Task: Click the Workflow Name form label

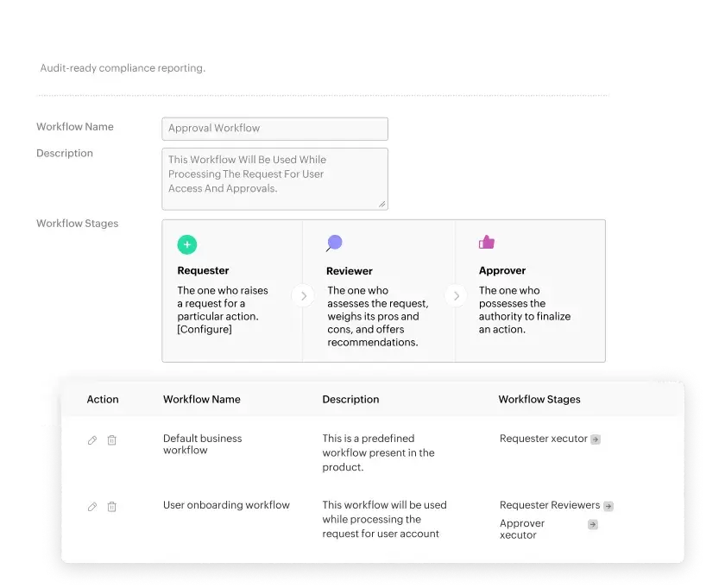Action: pos(75,127)
